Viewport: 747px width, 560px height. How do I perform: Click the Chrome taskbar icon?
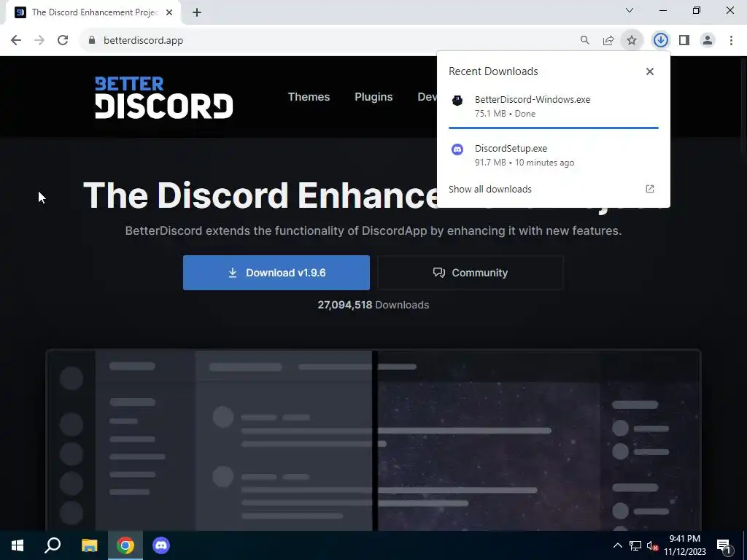point(125,545)
